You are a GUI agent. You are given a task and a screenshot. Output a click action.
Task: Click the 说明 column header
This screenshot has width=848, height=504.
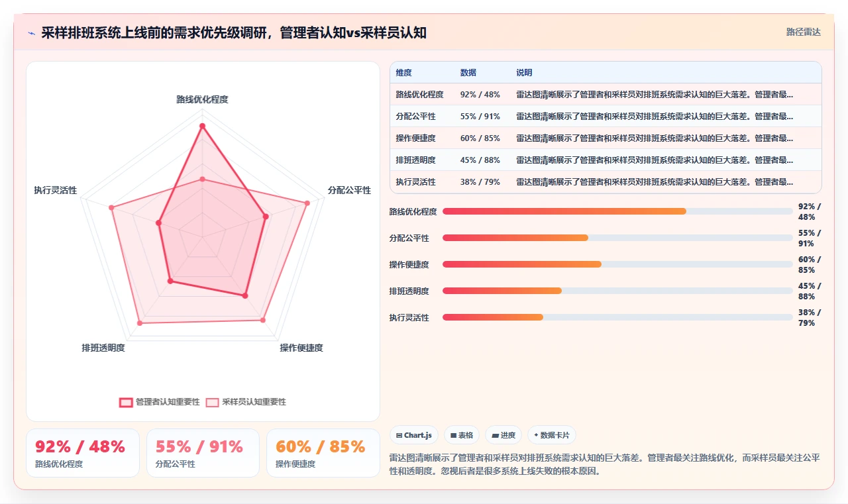(x=525, y=73)
